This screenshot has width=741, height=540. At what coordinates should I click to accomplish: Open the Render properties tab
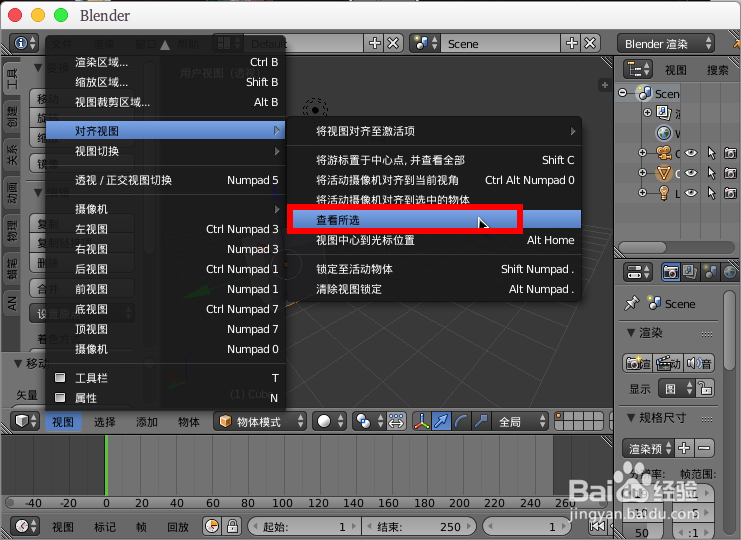click(671, 272)
